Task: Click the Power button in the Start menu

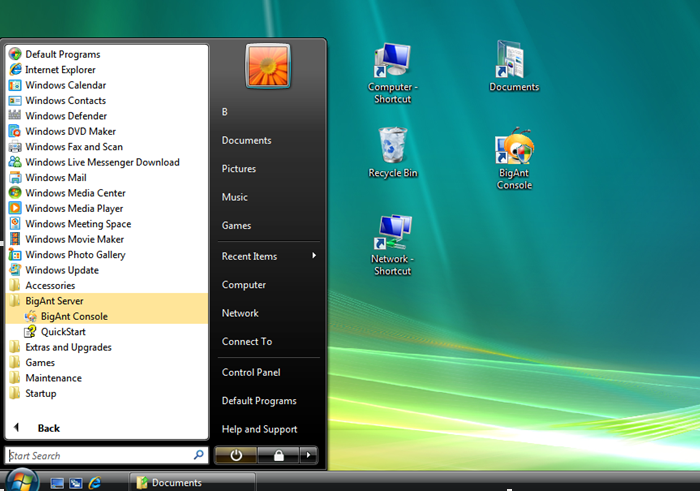Action: coord(236,455)
